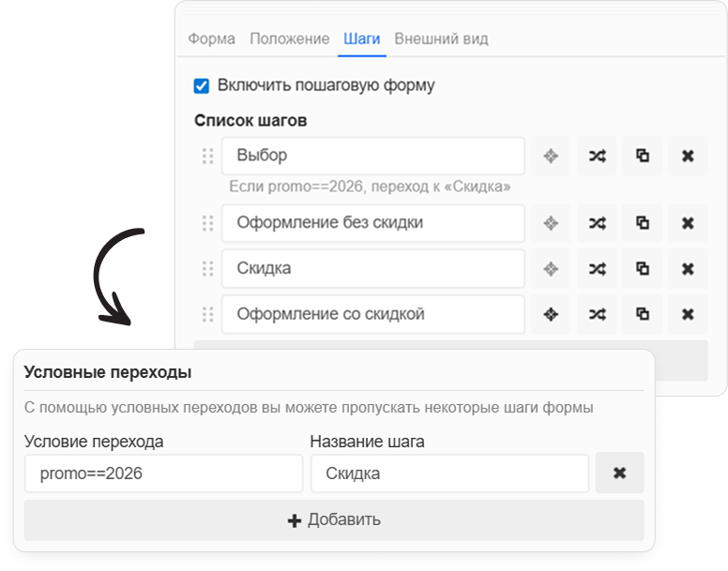Duplicate the Скидка step
Viewport: 728px width, 571px height.
(643, 269)
